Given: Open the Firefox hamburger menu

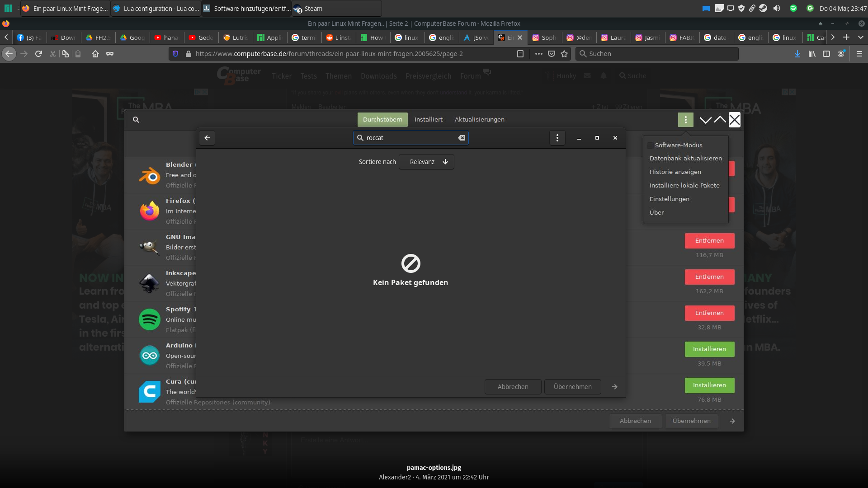Looking at the screenshot, I should (859, 54).
